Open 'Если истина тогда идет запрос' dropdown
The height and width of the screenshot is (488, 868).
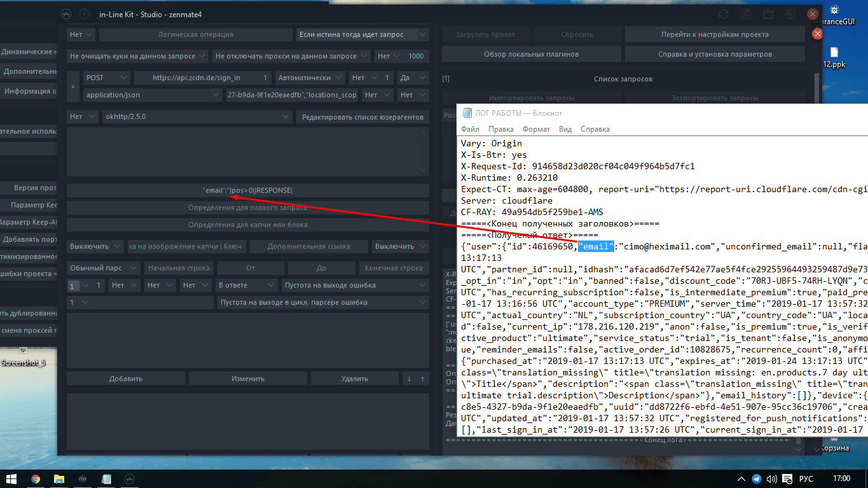pos(362,34)
